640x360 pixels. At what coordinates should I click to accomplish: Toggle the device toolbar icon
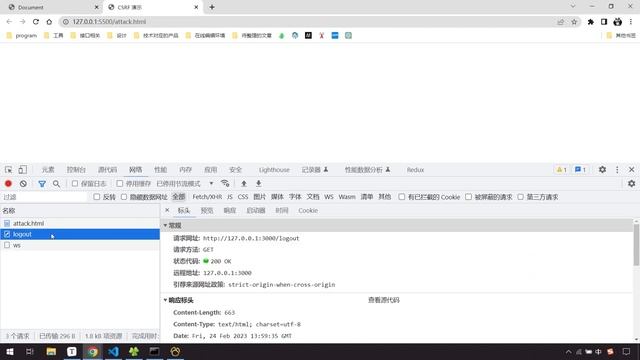click(22, 169)
